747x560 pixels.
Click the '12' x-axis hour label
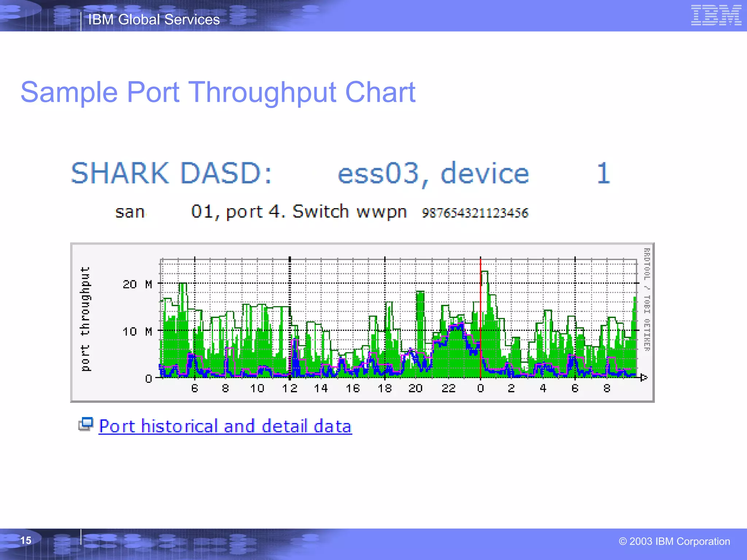[x=290, y=388]
